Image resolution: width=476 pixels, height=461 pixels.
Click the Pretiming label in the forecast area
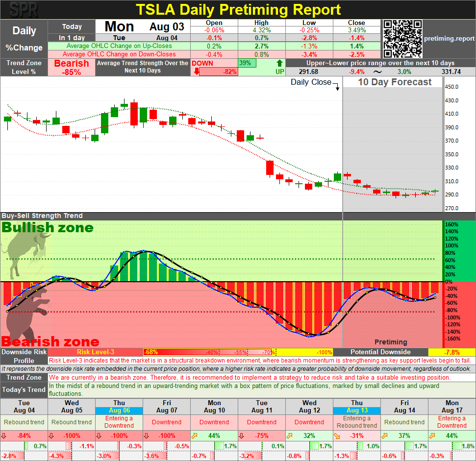(x=391, y=342)
